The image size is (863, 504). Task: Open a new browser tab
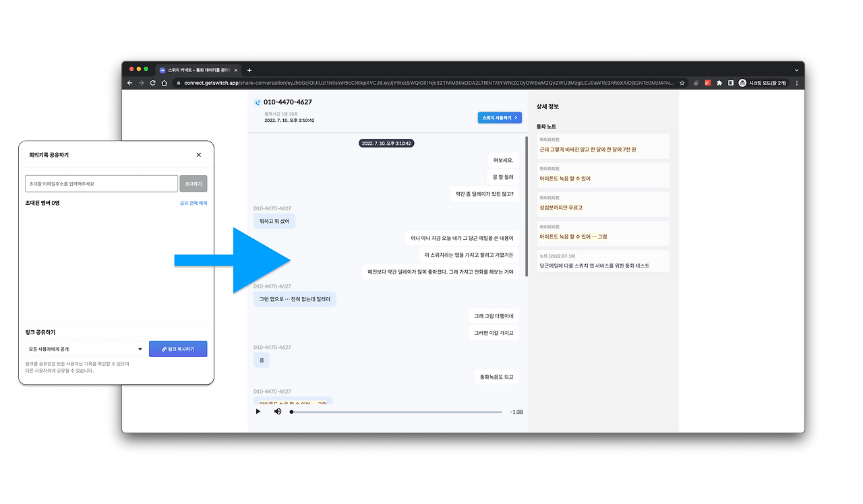pyautogui.click(x=249, y=70)
